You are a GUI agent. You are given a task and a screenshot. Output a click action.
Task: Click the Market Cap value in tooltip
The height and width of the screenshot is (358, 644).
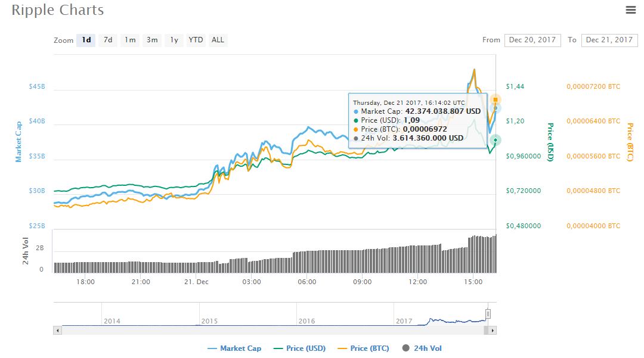pyautogui.click(x=442, y=111)
